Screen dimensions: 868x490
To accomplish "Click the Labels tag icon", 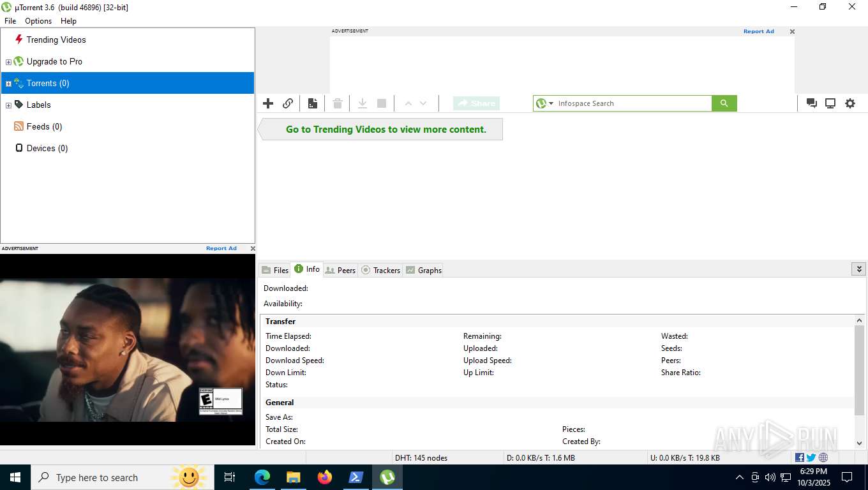I will 19,105.
